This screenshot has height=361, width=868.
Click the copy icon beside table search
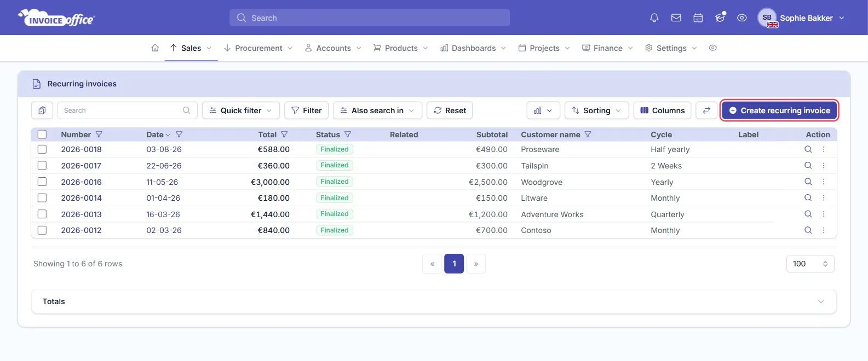[x=42, y=110]
